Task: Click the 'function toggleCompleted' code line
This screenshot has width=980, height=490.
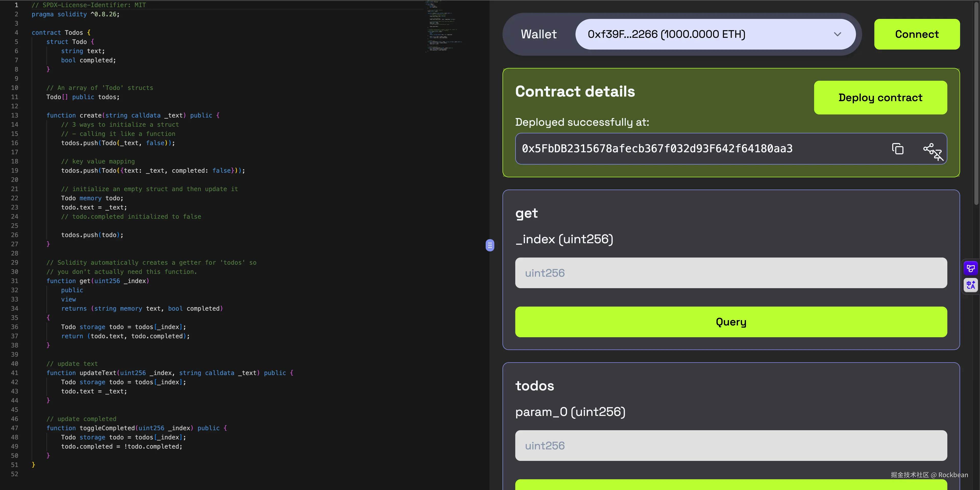Action: [136, 428]
